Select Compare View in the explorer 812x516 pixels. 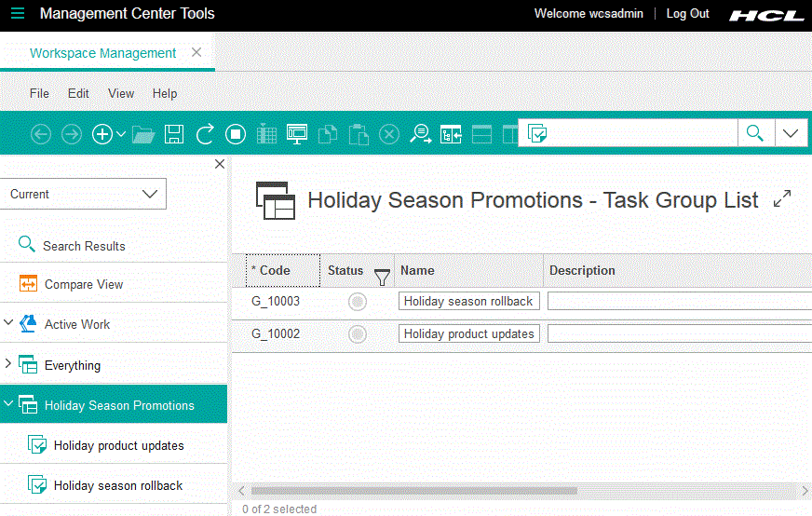(84, 284)
